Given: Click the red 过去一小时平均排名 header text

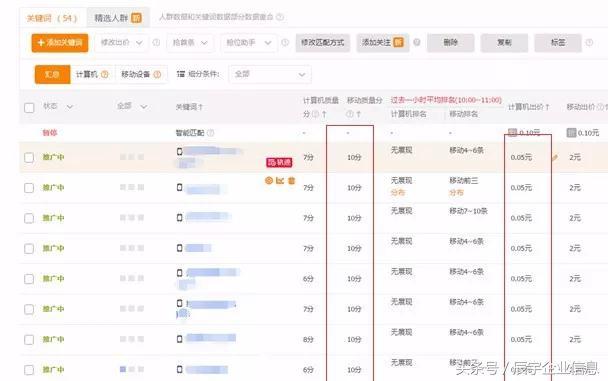Looking at the screenshot, I should coord(446,100).
